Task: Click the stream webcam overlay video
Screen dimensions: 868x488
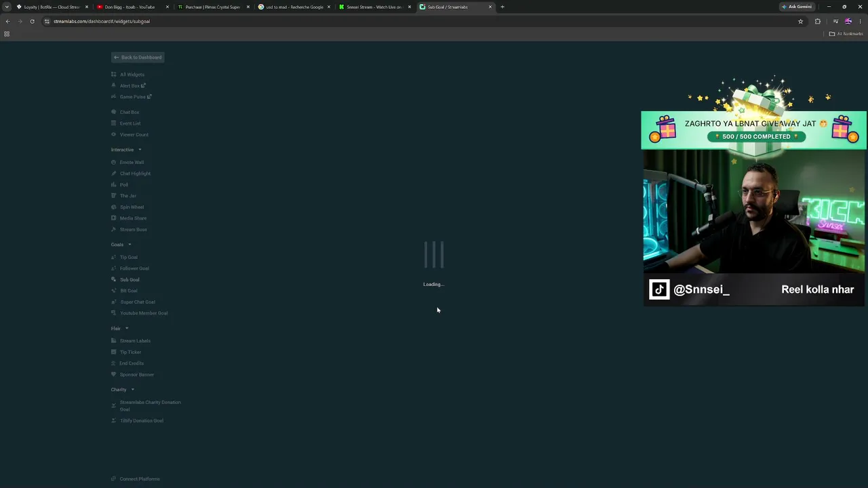Action: 753,211
